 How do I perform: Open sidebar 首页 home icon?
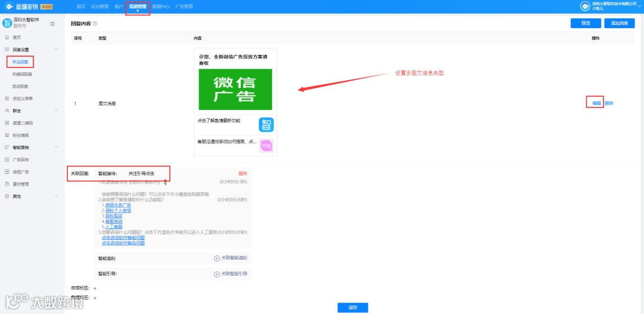click(7, 38)
